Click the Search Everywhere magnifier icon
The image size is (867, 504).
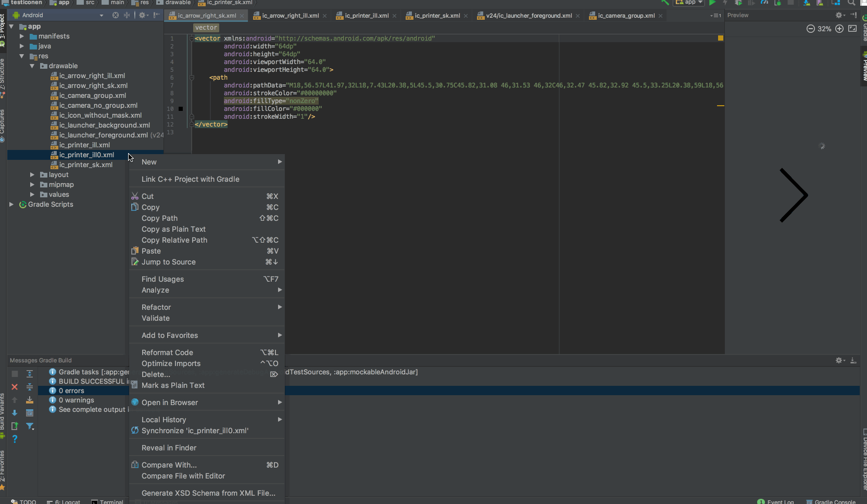[851, 3]
